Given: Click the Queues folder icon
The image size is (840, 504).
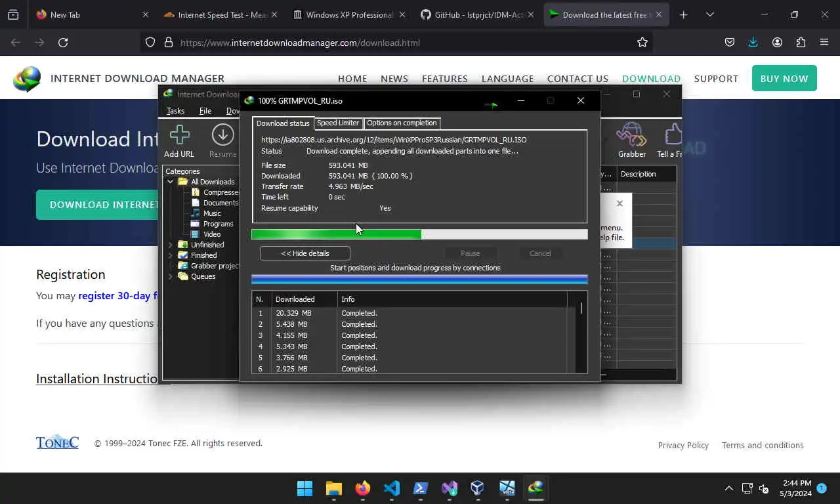Looking at the screenshot, I should [x=183, y=276].
